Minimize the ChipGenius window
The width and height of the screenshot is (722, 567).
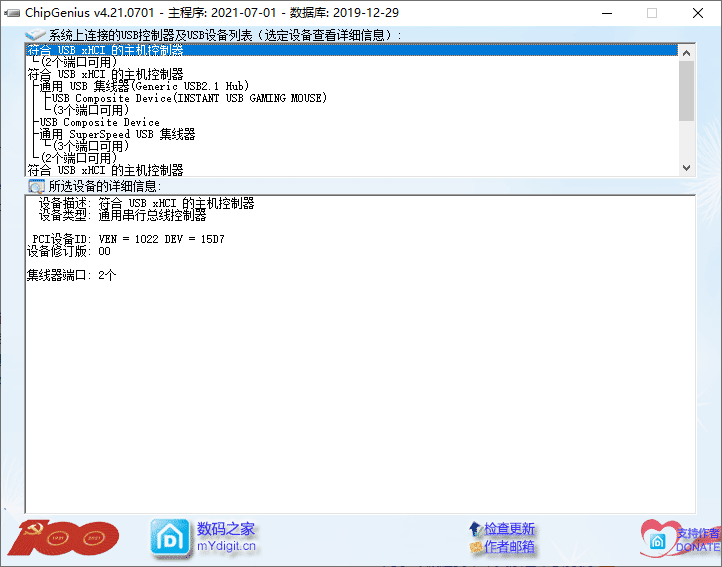pyautogui.click(x=607, y=13)
